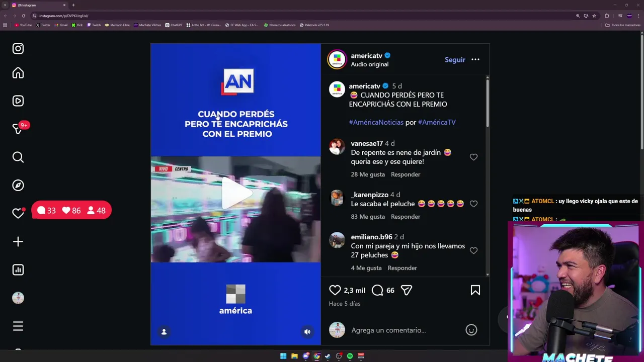Screen dimensions: 644x362
Task: Open the Home feed house icon
Action: (x=18, y=73)
